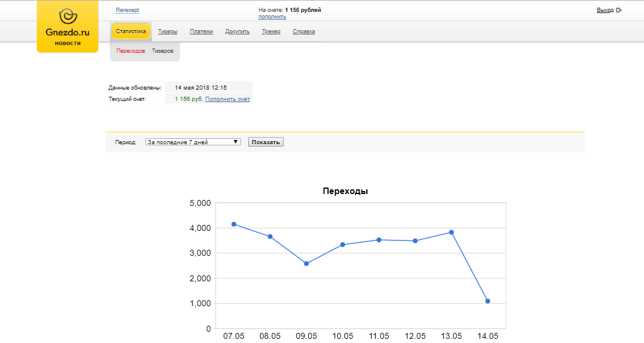
Task: Click the 09.05 lowest mid-week chart point
Action: 306,263
